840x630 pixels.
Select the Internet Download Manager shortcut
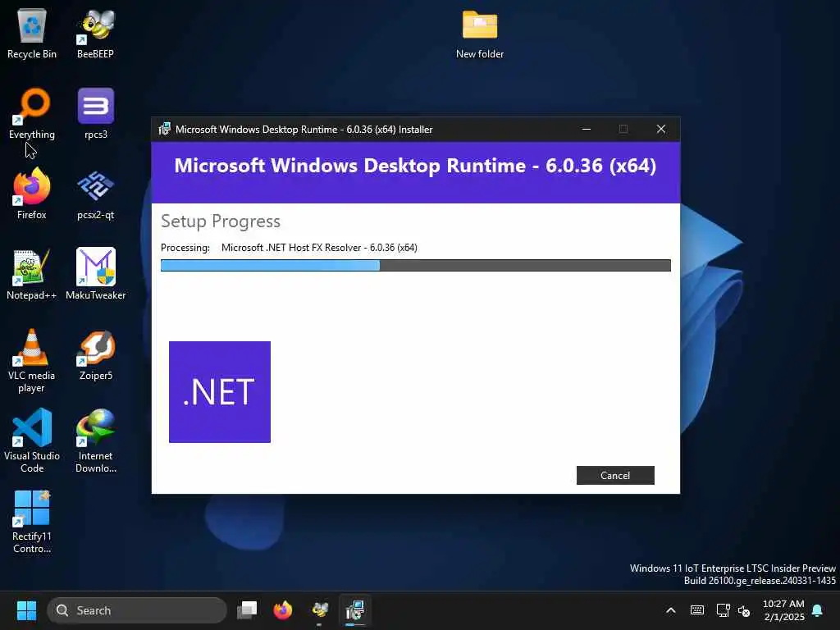tap(95, 441)
